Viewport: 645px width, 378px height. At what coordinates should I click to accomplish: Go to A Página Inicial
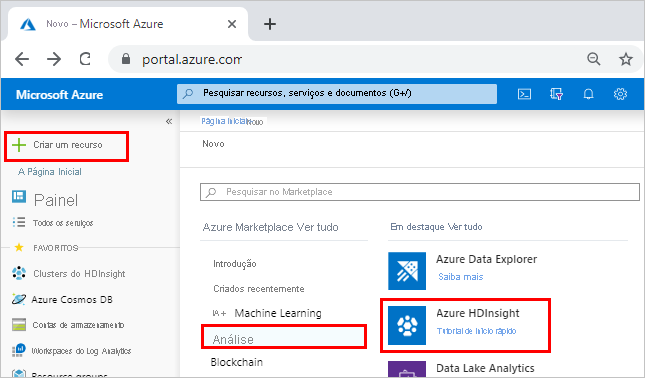(50, 172)
